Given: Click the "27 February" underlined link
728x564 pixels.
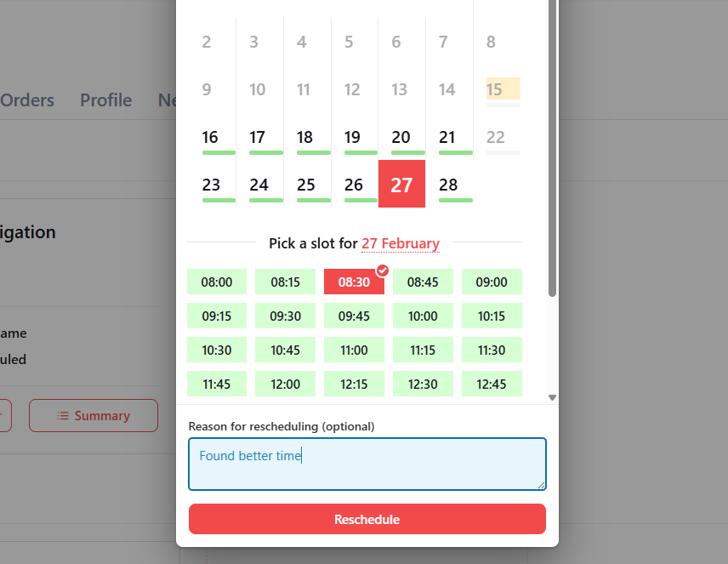Looking at the screenshot, I should click(x=401, y=243).
